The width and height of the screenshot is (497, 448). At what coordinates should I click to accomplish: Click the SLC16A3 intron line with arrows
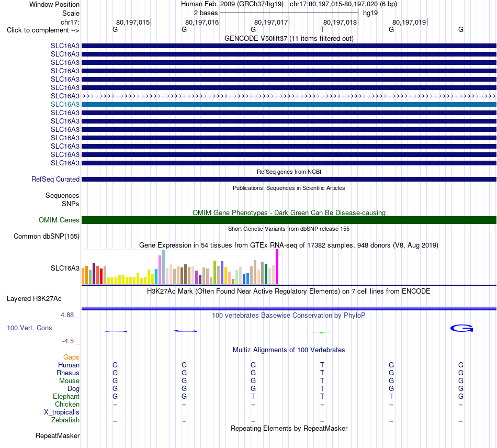point(289,96)
